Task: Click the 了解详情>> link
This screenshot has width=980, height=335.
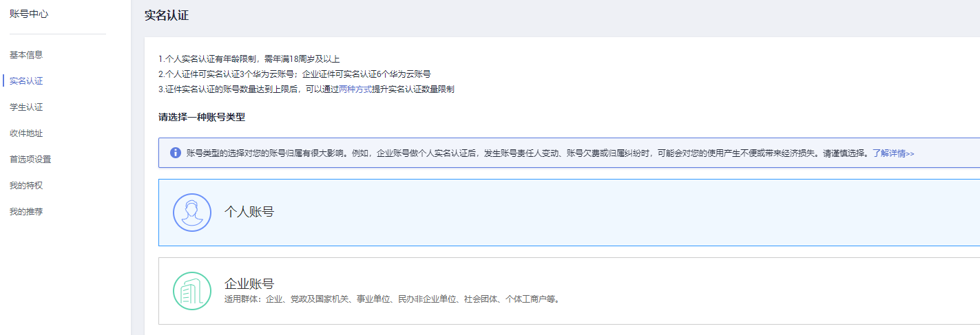Action: point(893,153)
